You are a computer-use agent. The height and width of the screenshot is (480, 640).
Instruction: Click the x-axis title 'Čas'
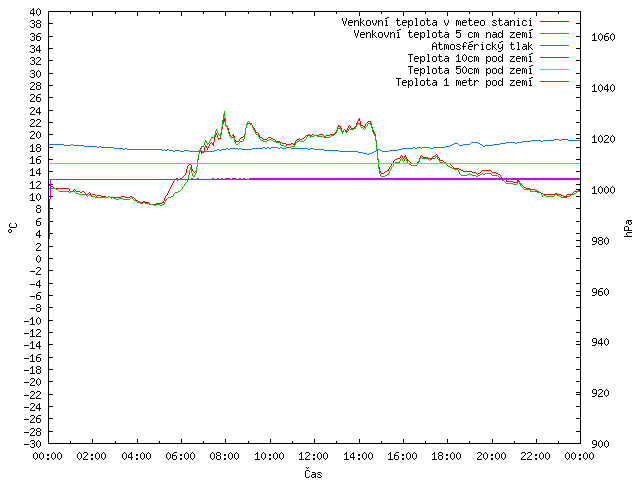(313, 473)
